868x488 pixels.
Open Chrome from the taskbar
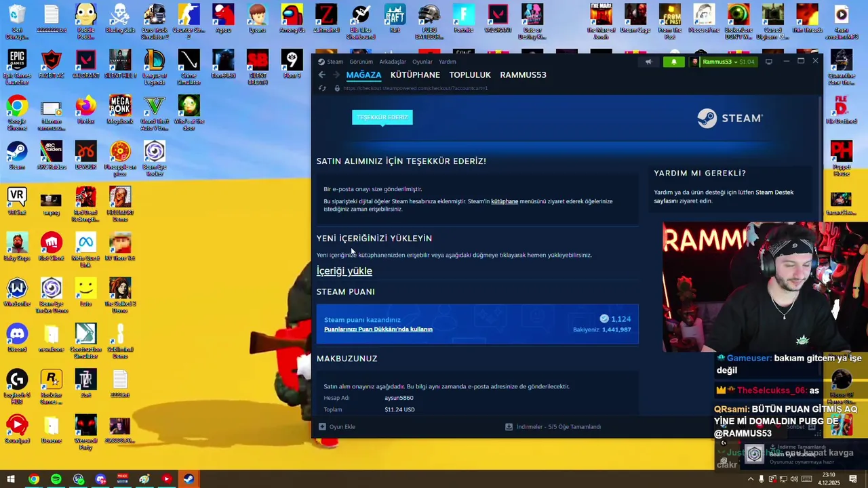33,479
